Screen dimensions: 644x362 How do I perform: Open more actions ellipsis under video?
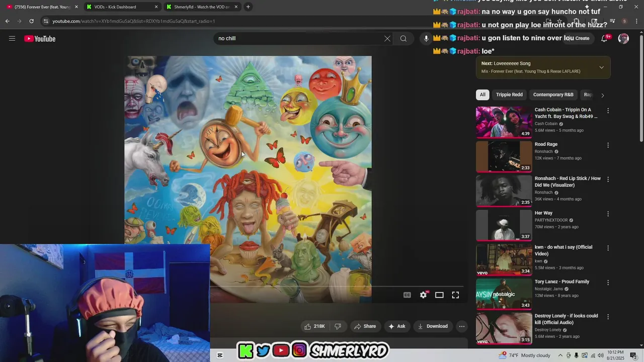[x=461, y=326]
